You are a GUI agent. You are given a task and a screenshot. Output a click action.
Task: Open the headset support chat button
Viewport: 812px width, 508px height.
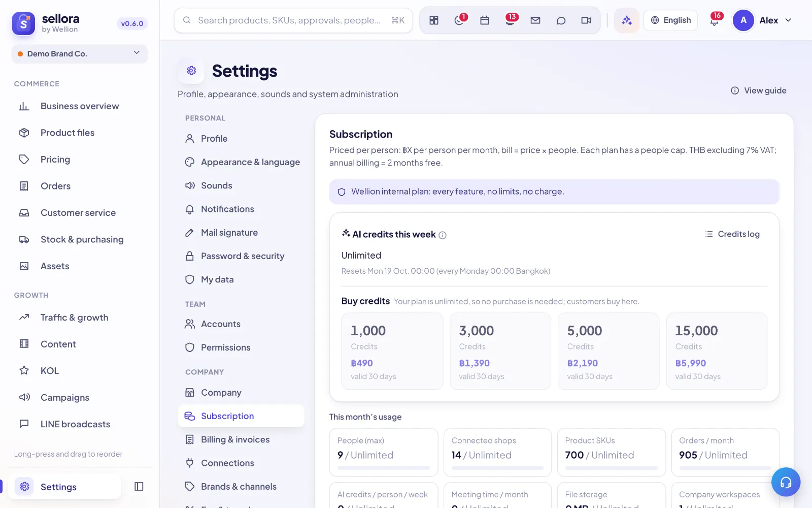click(x=786, y=482)
